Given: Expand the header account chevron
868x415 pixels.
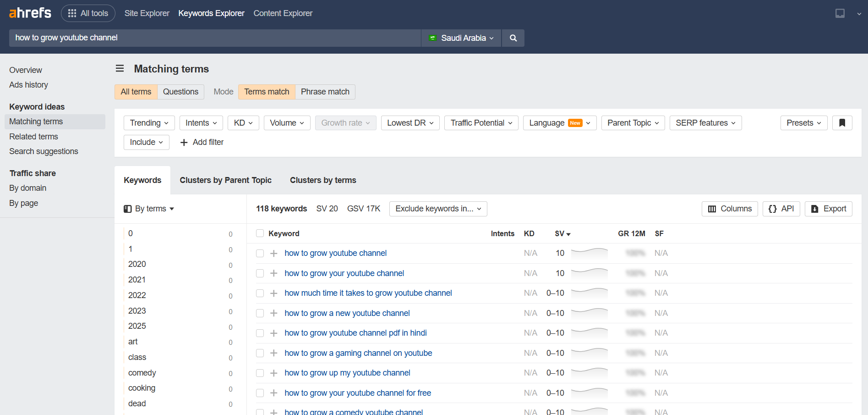Looking at the screenshot, I should [859, 14].
